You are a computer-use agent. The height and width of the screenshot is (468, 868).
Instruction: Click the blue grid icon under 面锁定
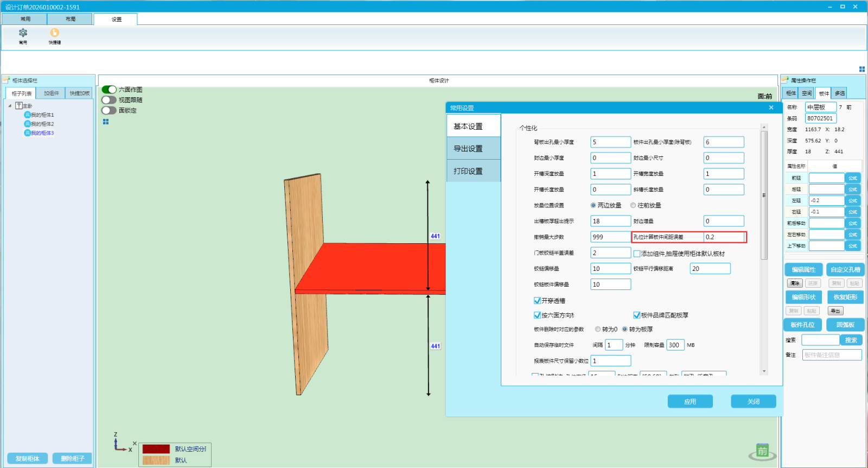pos(106,122)
